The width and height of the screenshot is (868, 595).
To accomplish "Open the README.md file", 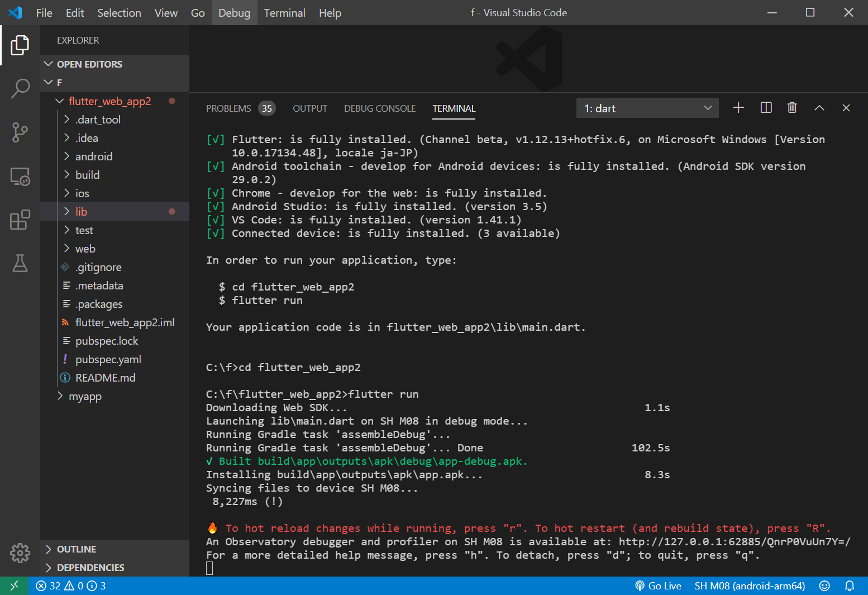I will pyautogui.click(x=115, y=378).
